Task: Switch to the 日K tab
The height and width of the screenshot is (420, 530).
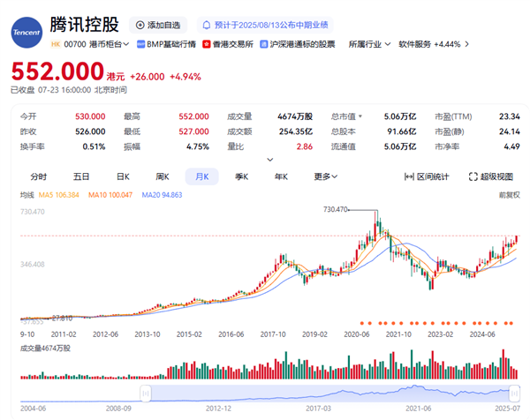Action: [123, 176]
